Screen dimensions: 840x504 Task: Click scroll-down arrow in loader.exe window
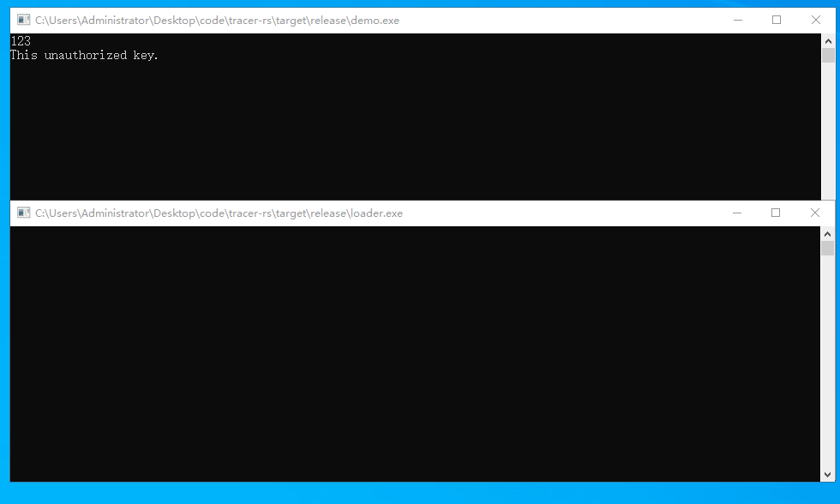[828, 475]
